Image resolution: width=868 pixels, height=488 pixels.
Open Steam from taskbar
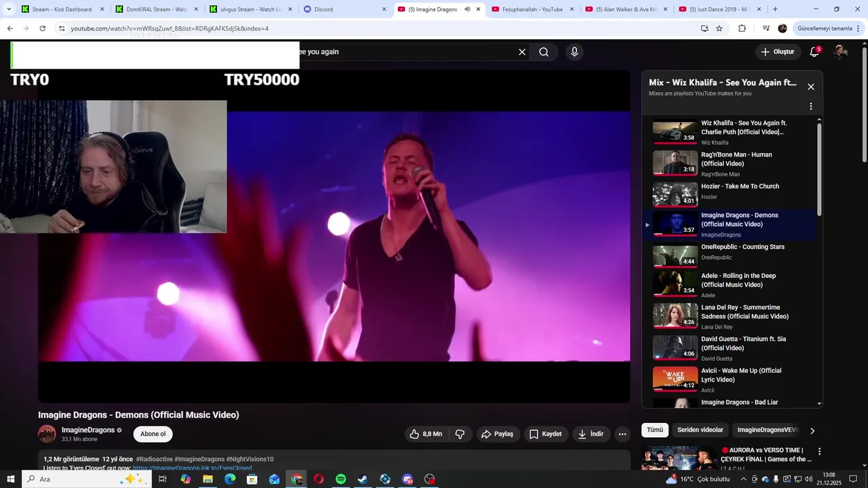(363, 479)
